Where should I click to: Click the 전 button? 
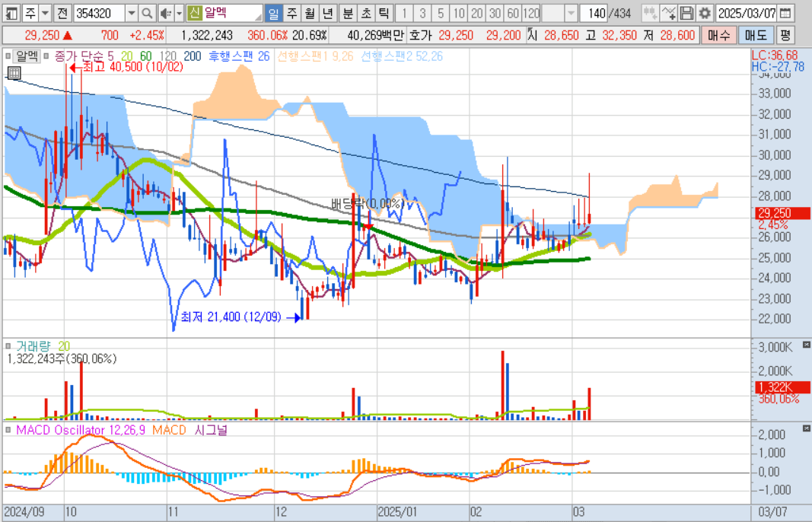pyautogui.click(x=62, y=13)
